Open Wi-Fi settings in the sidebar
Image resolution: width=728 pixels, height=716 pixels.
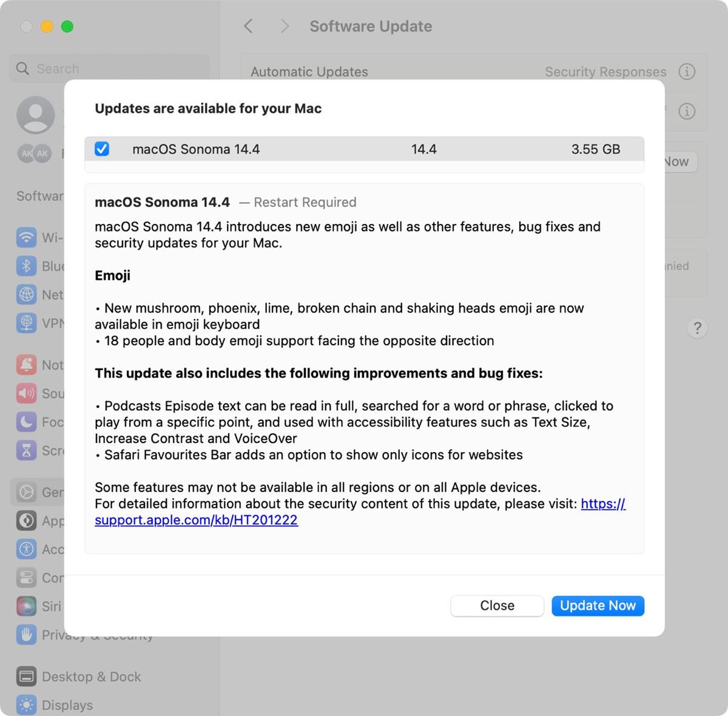pos(27,237)
